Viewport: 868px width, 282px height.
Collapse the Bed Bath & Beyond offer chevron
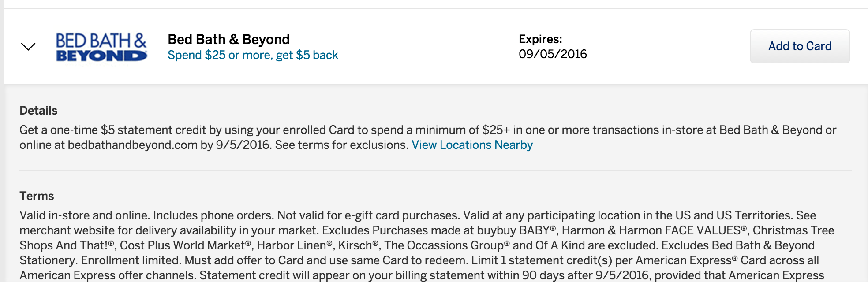(x=28, y=47)
